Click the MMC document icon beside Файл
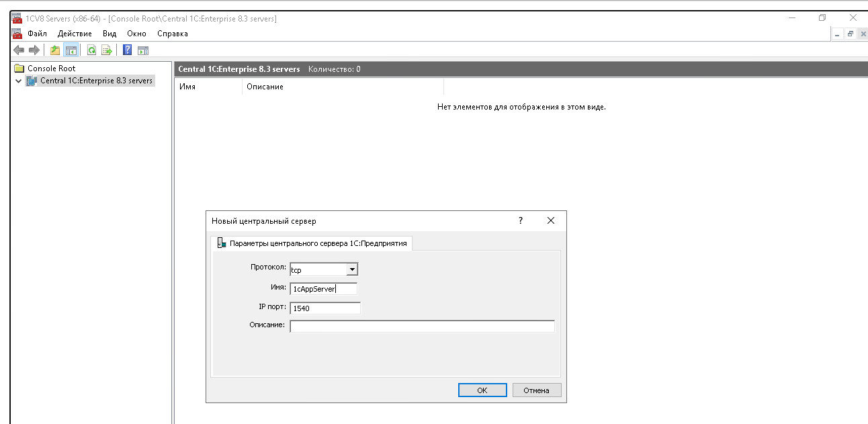 (x=17, y=34)
